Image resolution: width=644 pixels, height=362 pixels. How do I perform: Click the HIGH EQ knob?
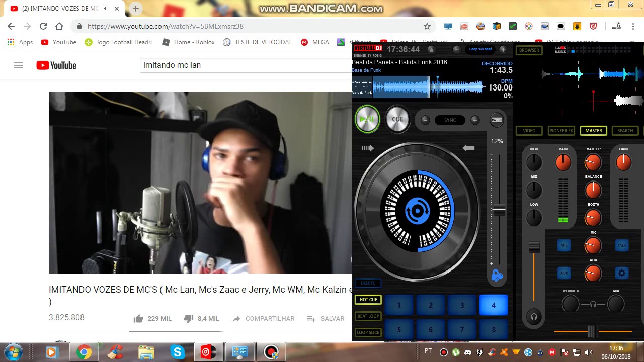point(534,162)
